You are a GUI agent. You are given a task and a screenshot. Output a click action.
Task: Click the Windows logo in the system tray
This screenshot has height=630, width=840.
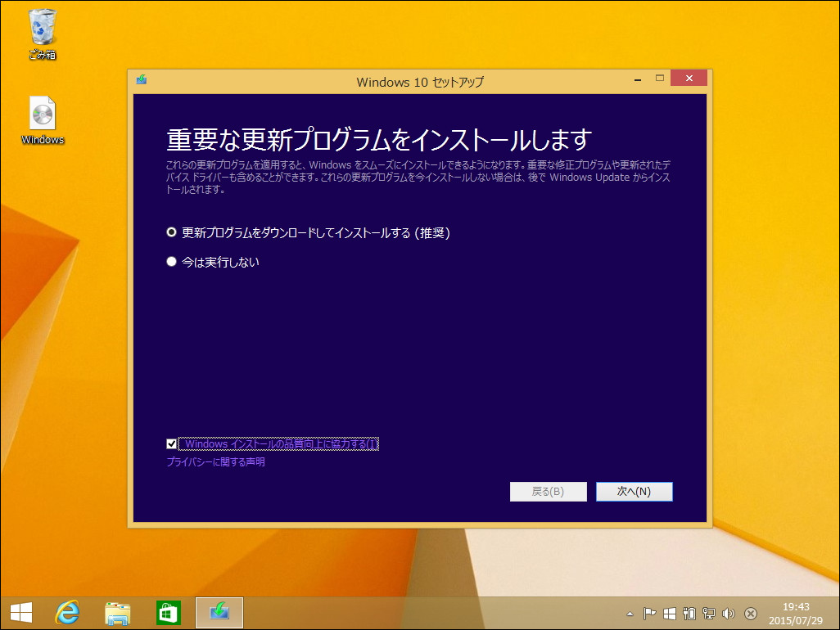669,614
